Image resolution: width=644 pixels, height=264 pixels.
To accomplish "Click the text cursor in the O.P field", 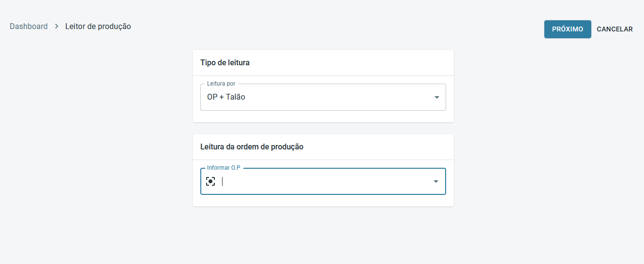I will coord(223,181).
